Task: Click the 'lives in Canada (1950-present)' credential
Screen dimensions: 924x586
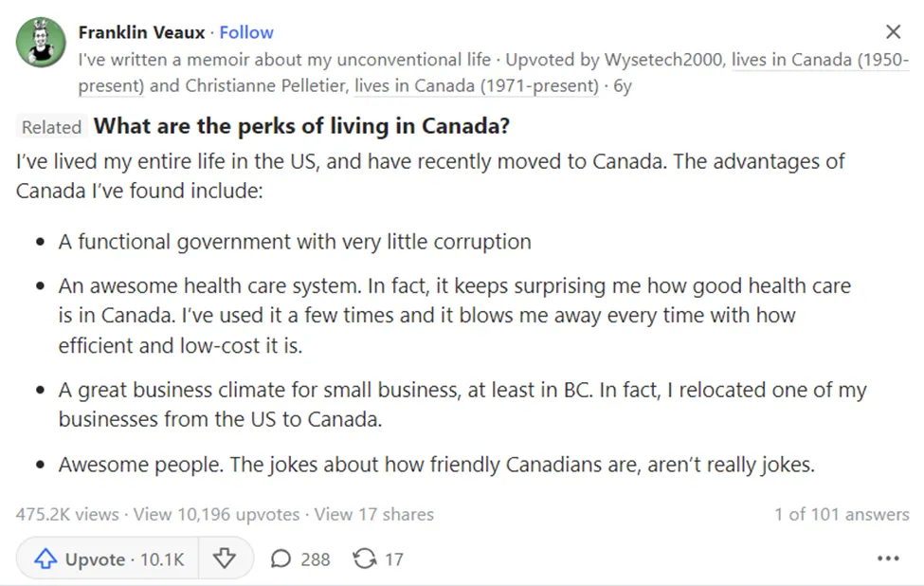Action: [821, 60]
